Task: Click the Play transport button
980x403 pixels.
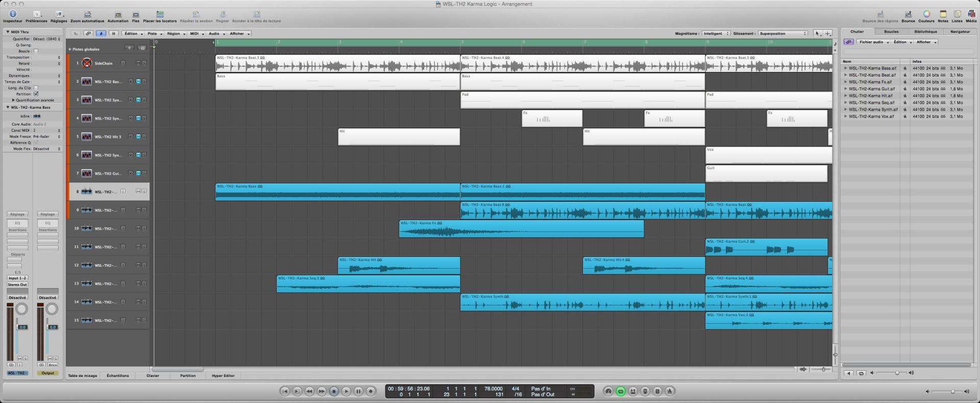Action: coord(346,391)
